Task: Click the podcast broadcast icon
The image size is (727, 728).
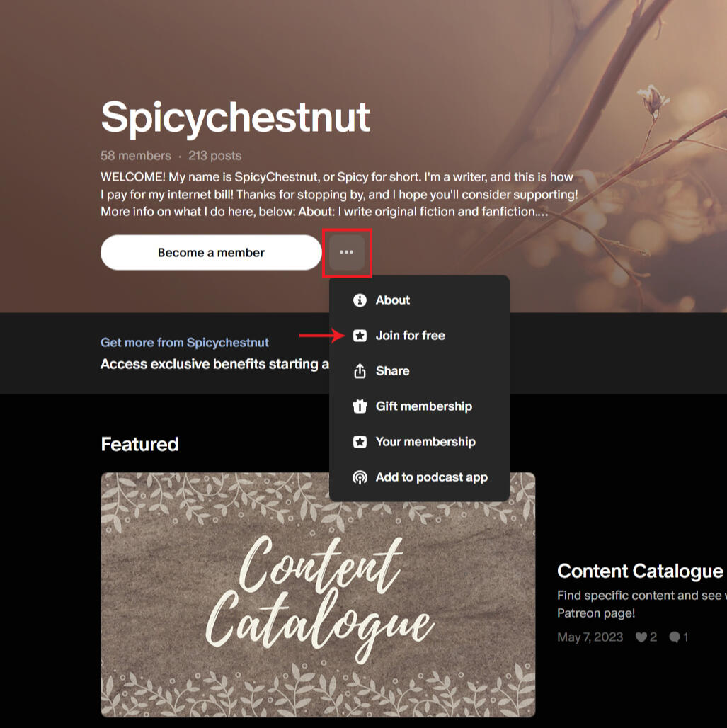Action: pyautogui.click(x=360, y=477)
